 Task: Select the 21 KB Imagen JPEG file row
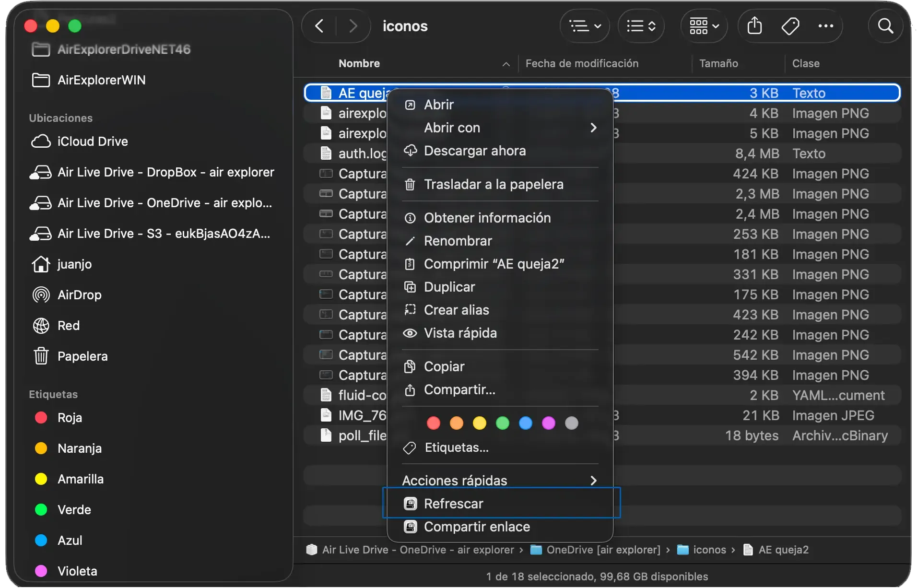pyautogui.click(x=602, y=415)
